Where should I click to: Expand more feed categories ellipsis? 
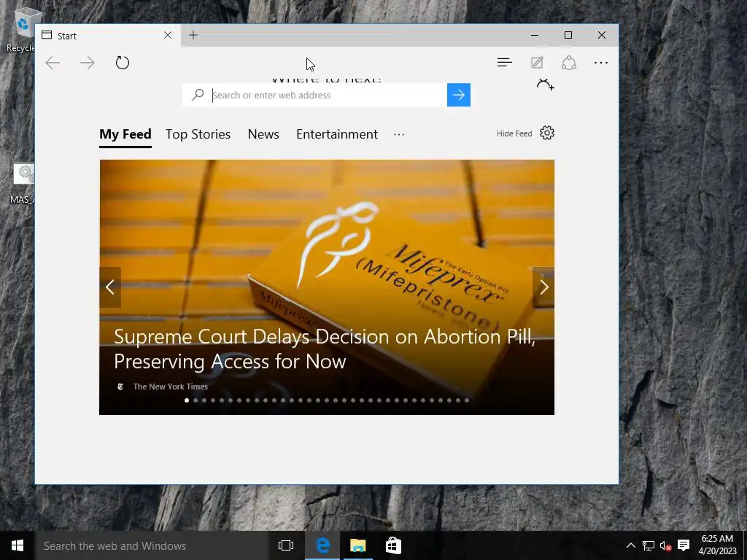(399, 135)
